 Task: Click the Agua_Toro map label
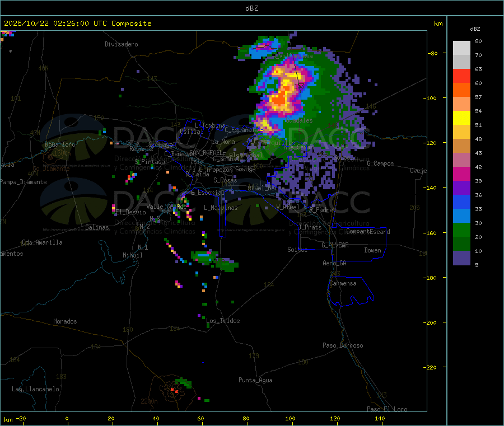pyautogui.click(x=60, y=144)
